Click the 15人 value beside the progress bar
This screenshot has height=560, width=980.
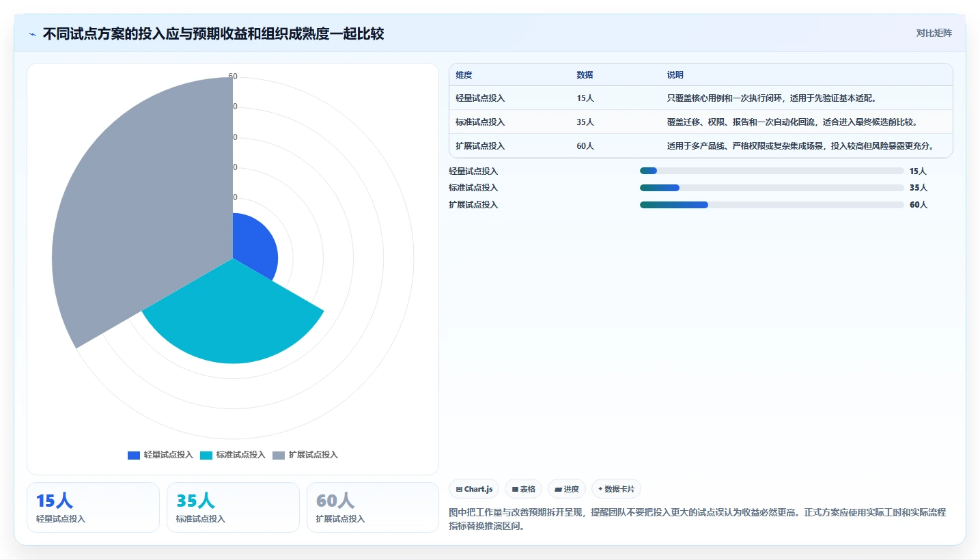coord(918,171)
